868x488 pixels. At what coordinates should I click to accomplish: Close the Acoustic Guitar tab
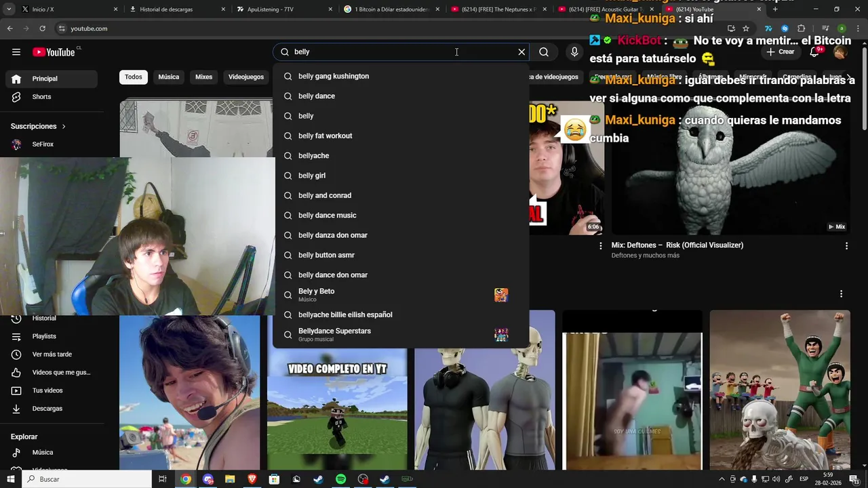pyautogui.click(x=652, y=9)
